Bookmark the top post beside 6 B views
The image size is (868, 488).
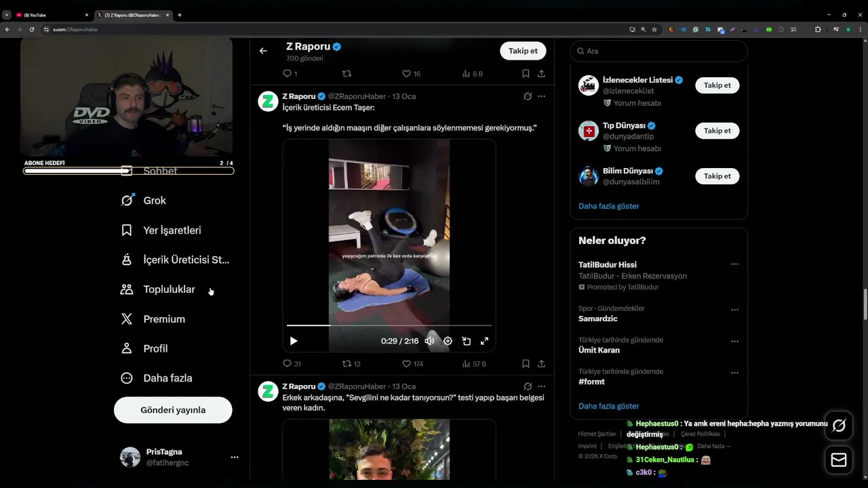click(x=526, y=74)
